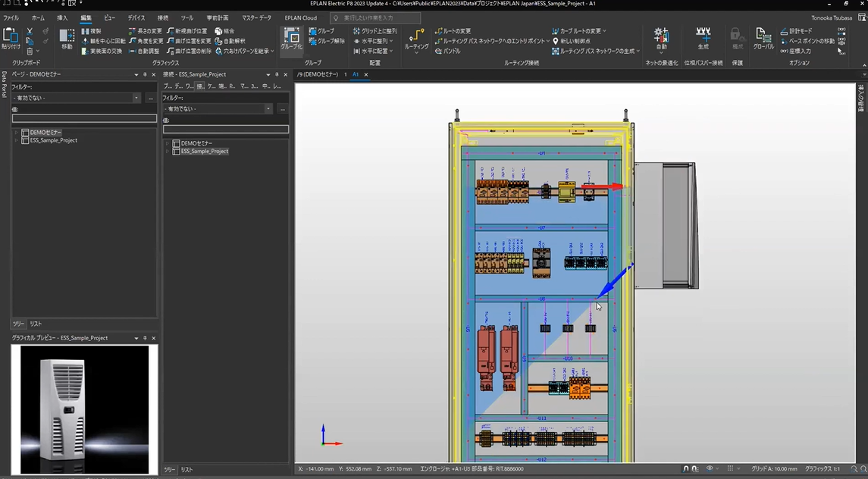The width and height of the screenshot is (868, 479).
Task: Expand ESS_Sample_Project in page tree
Action: click(x=16, y=140)
